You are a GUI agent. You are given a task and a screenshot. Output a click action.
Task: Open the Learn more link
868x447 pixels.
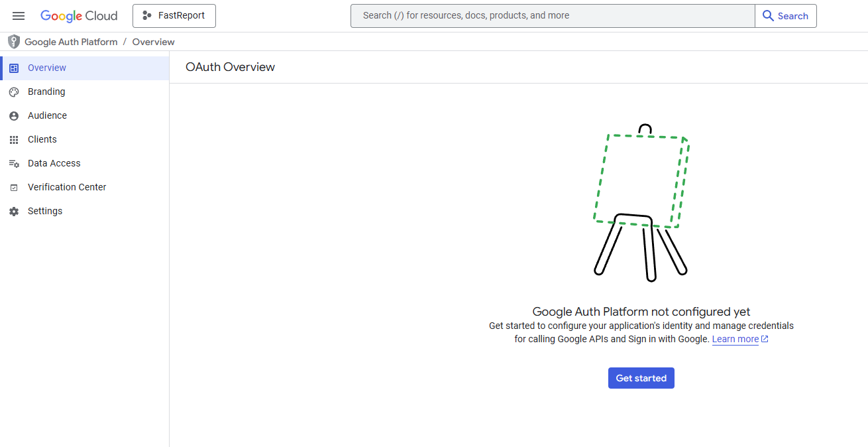tap(735, 339)
